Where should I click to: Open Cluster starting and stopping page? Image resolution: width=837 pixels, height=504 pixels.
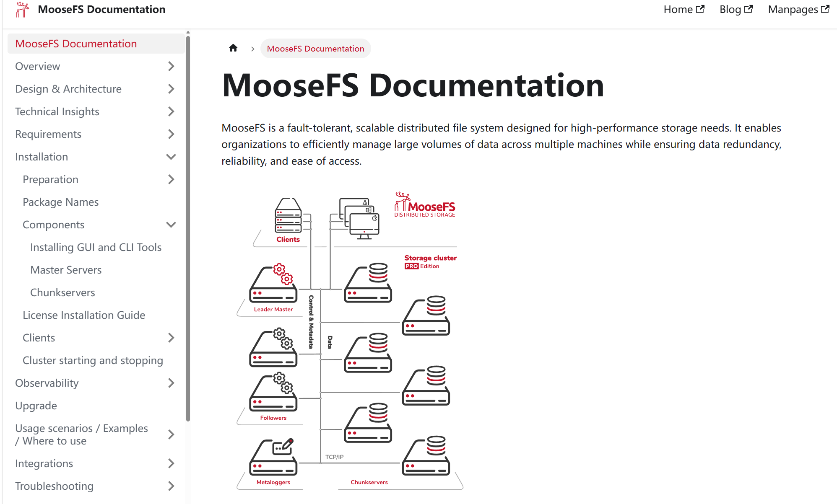[93, 360]
